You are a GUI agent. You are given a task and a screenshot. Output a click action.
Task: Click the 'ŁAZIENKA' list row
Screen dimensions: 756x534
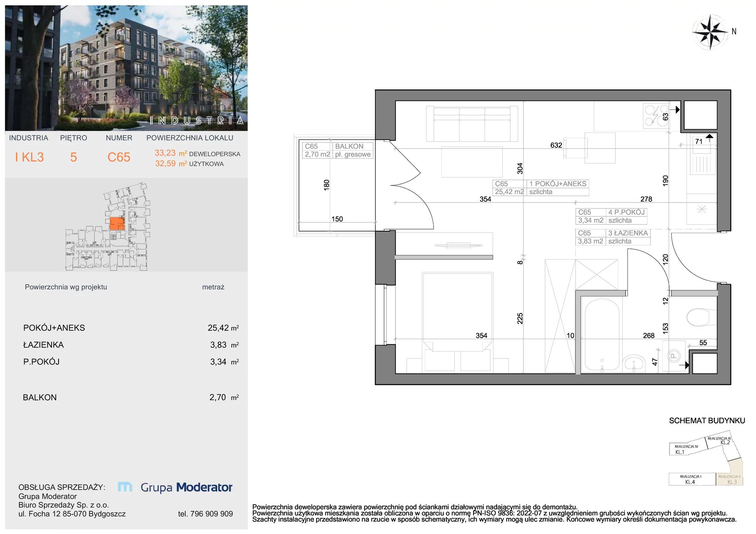[x=131, y=345]
